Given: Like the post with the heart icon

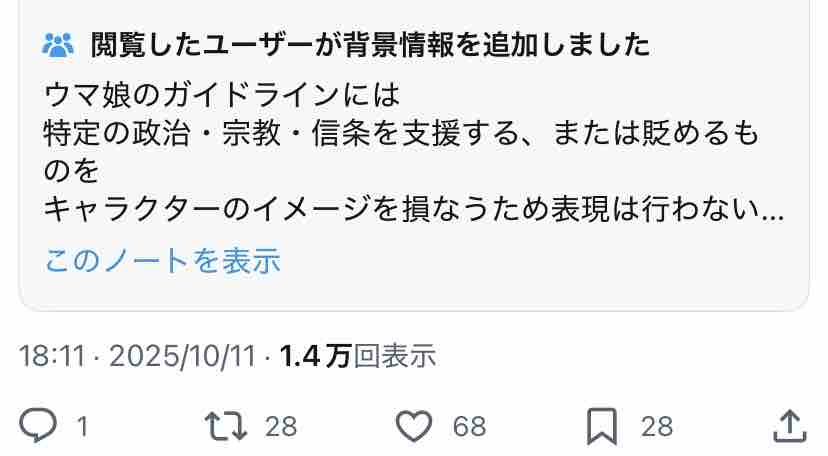Looking at the screenshot, I should pos(414,426).
